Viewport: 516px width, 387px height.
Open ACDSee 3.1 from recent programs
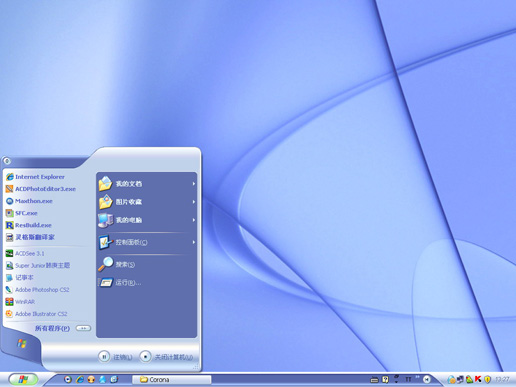25,253
